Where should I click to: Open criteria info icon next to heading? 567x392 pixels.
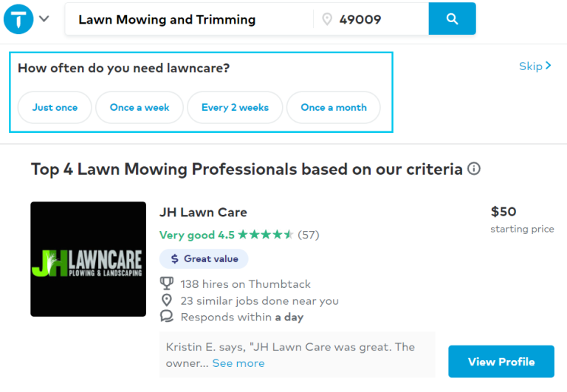pyautogui.click(x=474, y=168)
